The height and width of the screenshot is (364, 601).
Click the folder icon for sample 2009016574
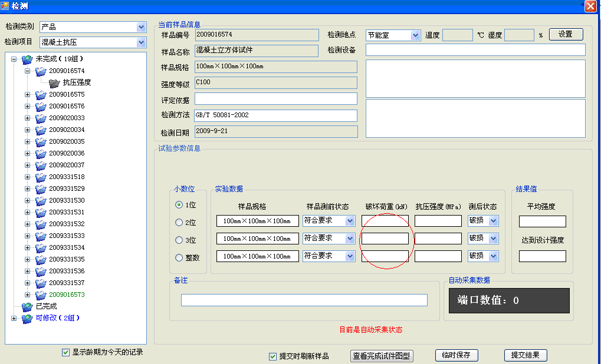pos(41,71)
